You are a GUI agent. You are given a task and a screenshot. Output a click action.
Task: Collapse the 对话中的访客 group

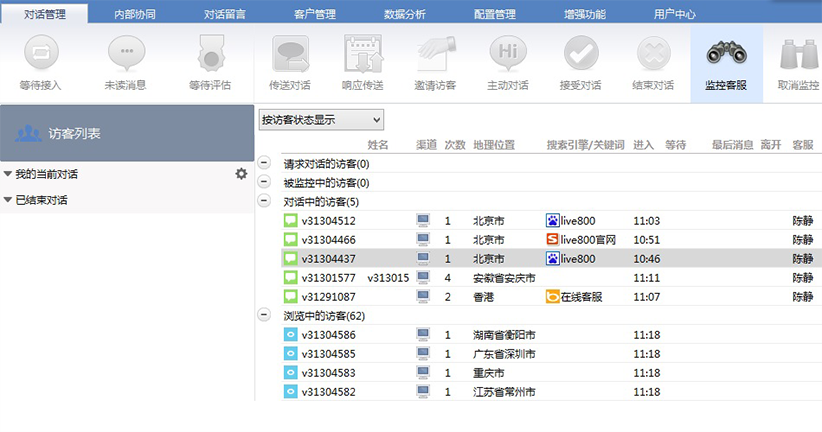pos(264,202)
